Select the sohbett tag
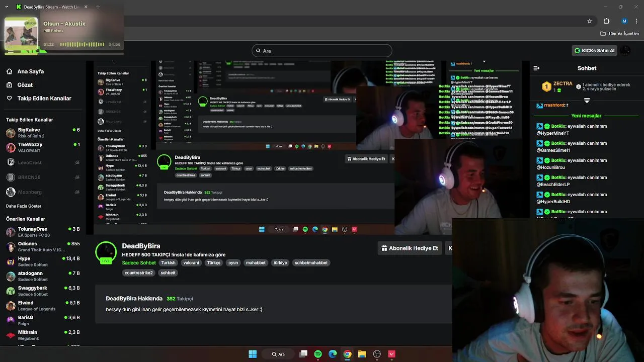 tap(168, 273)
